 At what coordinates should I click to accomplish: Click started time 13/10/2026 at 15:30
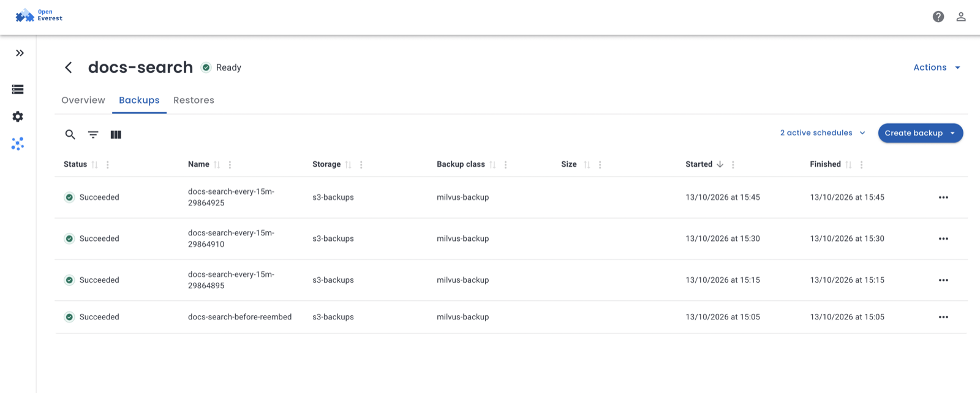click(723, 238)
